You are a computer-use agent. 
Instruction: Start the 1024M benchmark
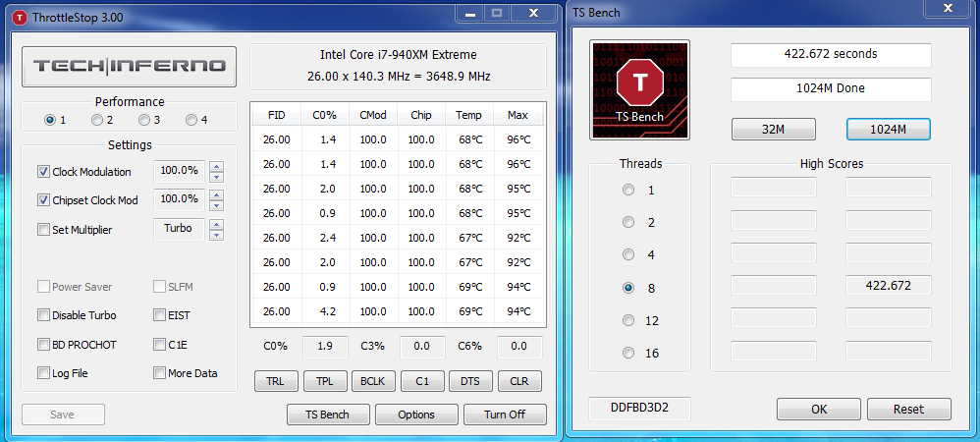point(889,130)
